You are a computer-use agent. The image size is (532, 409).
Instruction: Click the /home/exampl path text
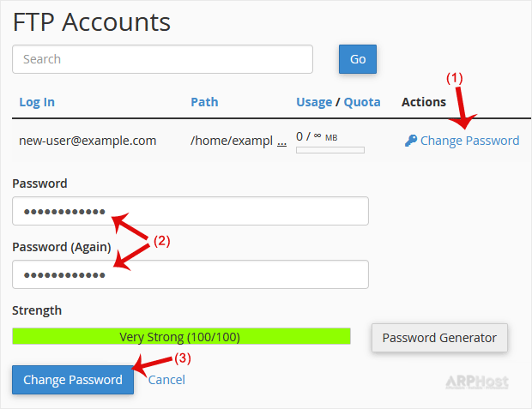click(x=231, y=141)
